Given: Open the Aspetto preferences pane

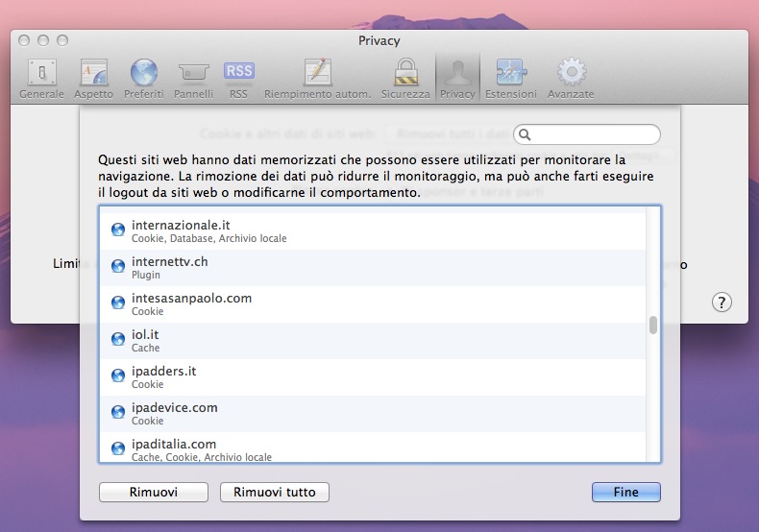Looking at the screenshot, I should (x=93, y=80).
